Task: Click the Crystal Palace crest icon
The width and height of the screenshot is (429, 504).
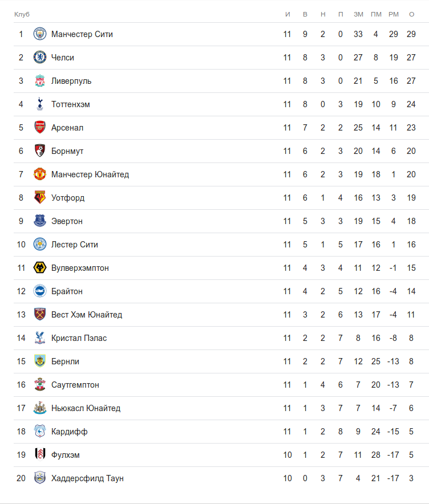Action: (39, 338)
